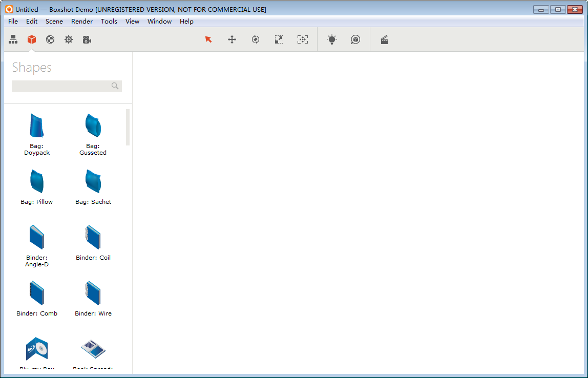
Task: Click the fit-to-view frame tool
Action: click(x=303, y=39)
